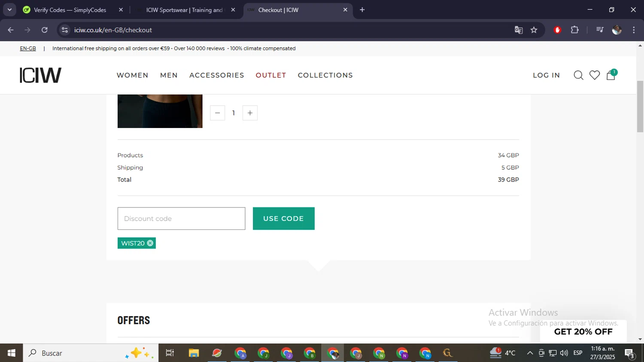Open the wishlist heart icon

point(595,75)
